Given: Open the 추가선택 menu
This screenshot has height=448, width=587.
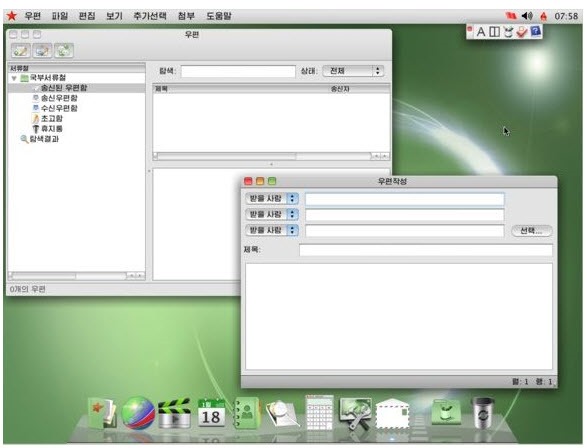Looking at the screenshot, I should [x=150, y=16].
